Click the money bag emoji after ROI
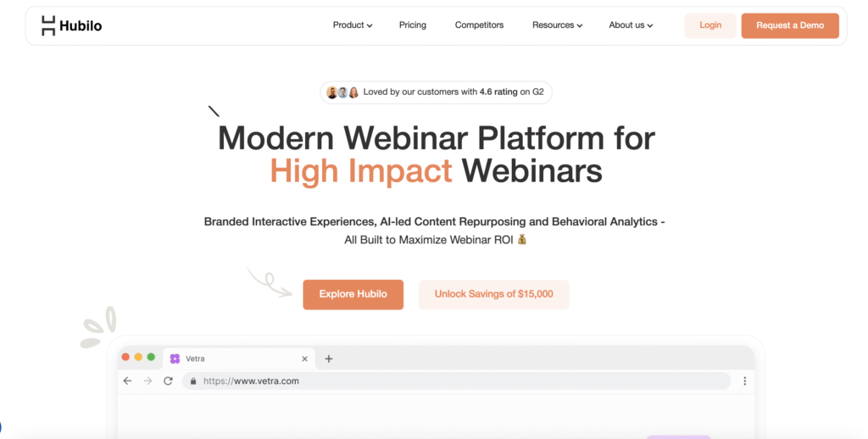The width and height of the screenshot is (868, 439). (521, 240)
